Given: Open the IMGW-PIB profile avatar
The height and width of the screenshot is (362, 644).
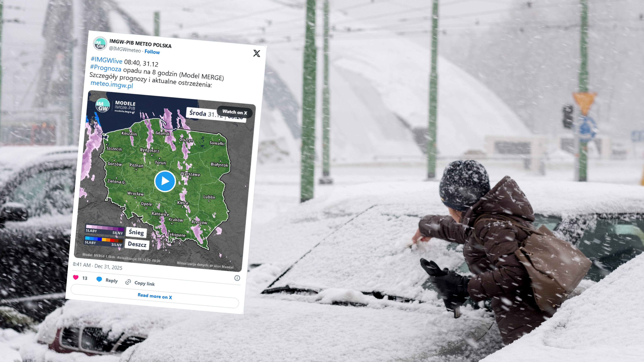Looking at the screenshot, I should point(100,43).
